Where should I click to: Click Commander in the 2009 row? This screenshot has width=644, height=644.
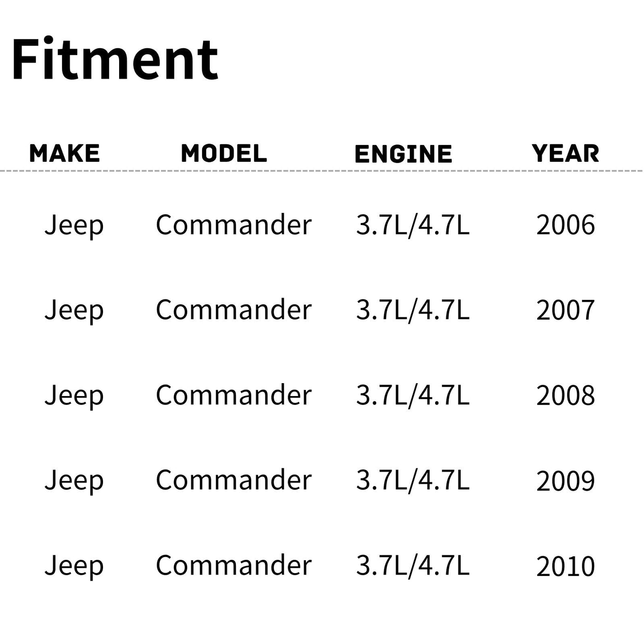pyautogui.click(x=234, y=481)
